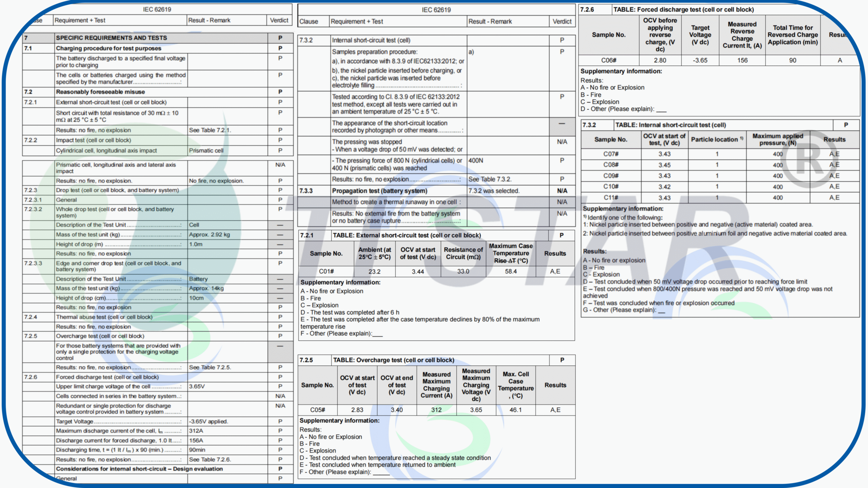The width and height of the screenshot is (868, 488).
Task: Click sample C05# in Overcharge table
Action: [317, 410]
